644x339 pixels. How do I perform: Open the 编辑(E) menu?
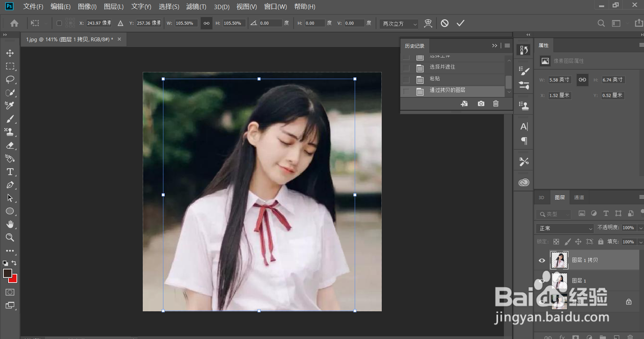pyautogui.click(x=60, y=6)
